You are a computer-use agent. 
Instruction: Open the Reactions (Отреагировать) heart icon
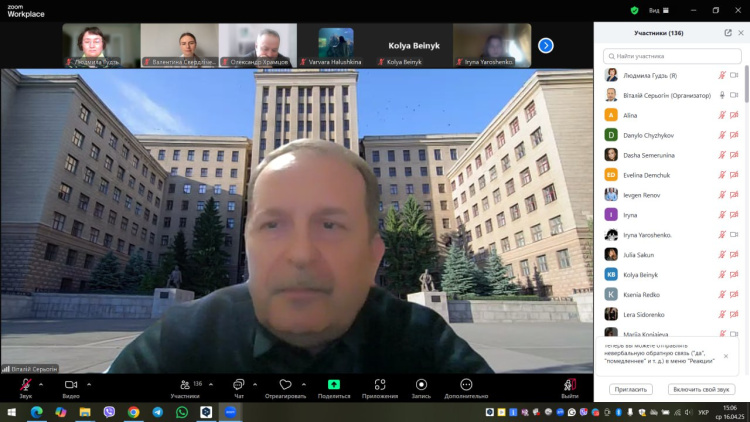(285, 385)
